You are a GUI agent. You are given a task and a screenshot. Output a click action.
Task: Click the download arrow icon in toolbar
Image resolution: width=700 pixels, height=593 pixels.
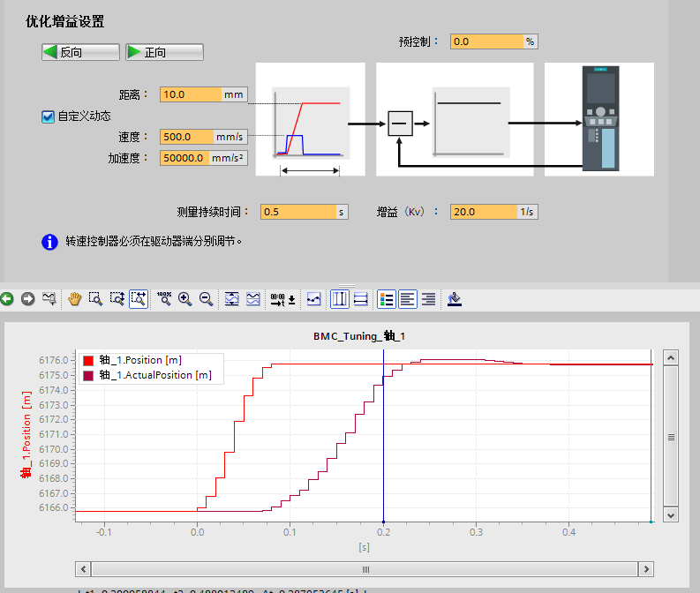(291, 299)
